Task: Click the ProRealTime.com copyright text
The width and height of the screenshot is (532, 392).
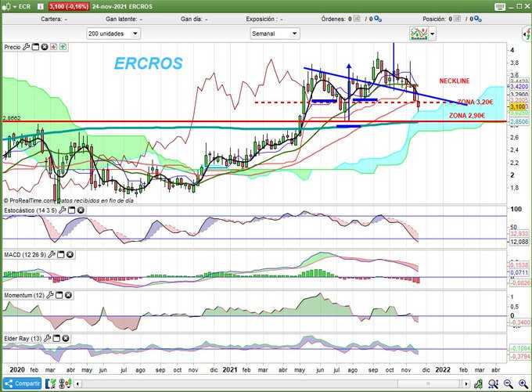Action: (x=69, y=200)
